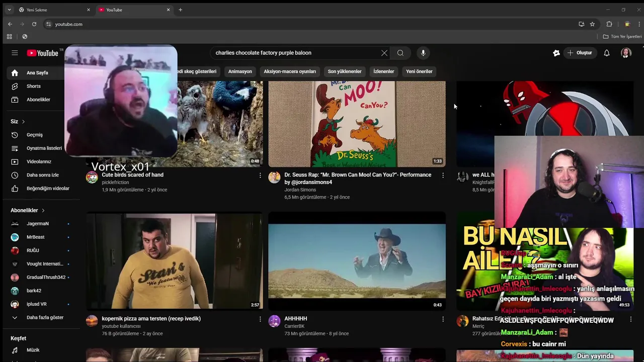The image size is (644, 362).
Task: Open more options for AHHHHH video
Action: (x=443, y=319)
